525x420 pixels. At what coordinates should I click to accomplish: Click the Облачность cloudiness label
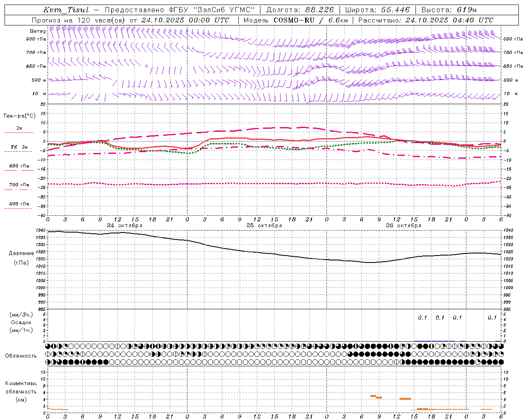(x=21, y=356)
